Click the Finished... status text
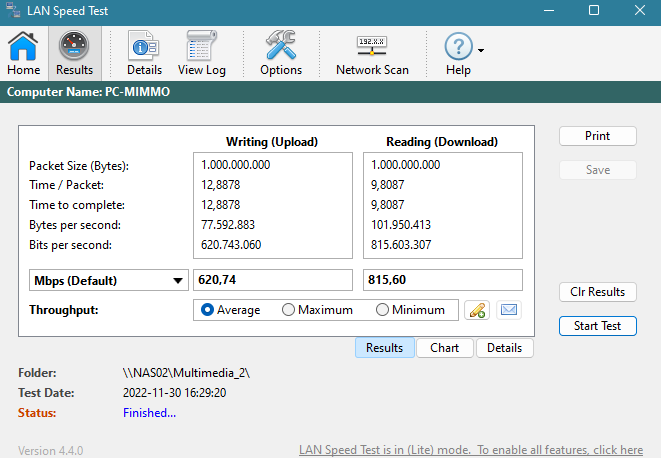Screen dimensions: 661x458 click(149, 413)
